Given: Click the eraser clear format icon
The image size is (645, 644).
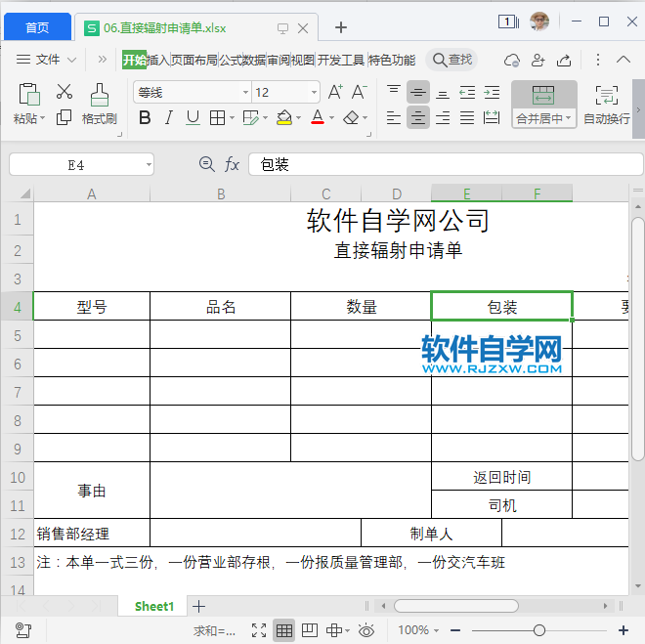Looking at the screenshot, I should (x=351, y=118).
